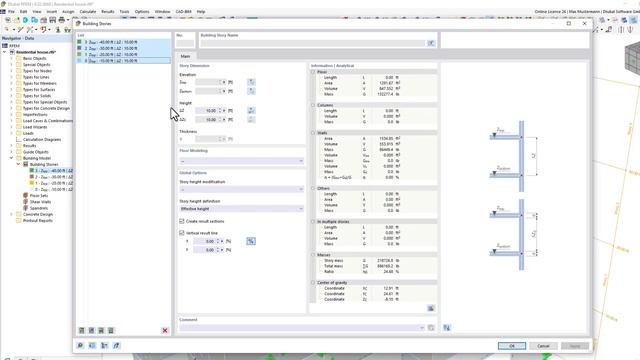This screenshot has height=360, width=640.
Task: Click the edit name icon beside Building Story Name
Action: (431, 43)
